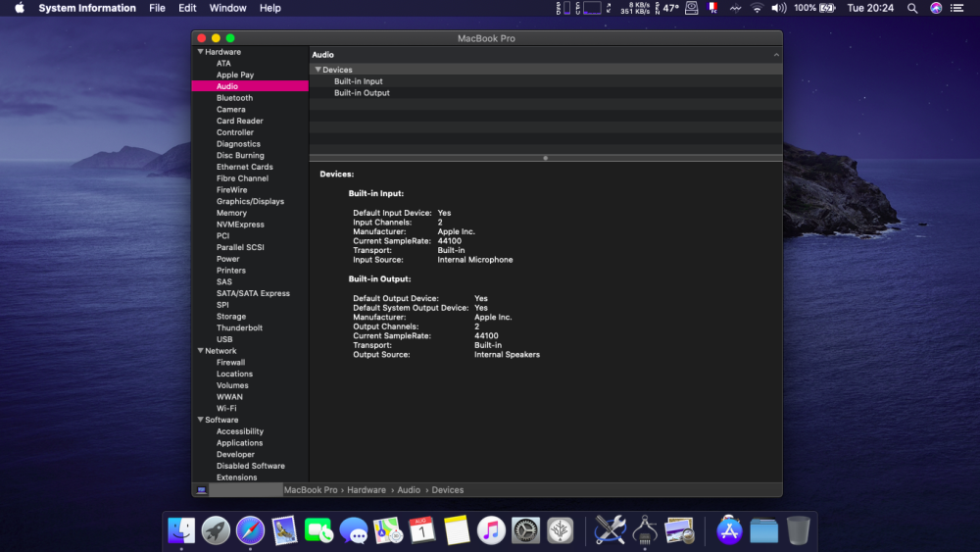Collapse the Hardware section
980x552 pixels.
point(201,52)
